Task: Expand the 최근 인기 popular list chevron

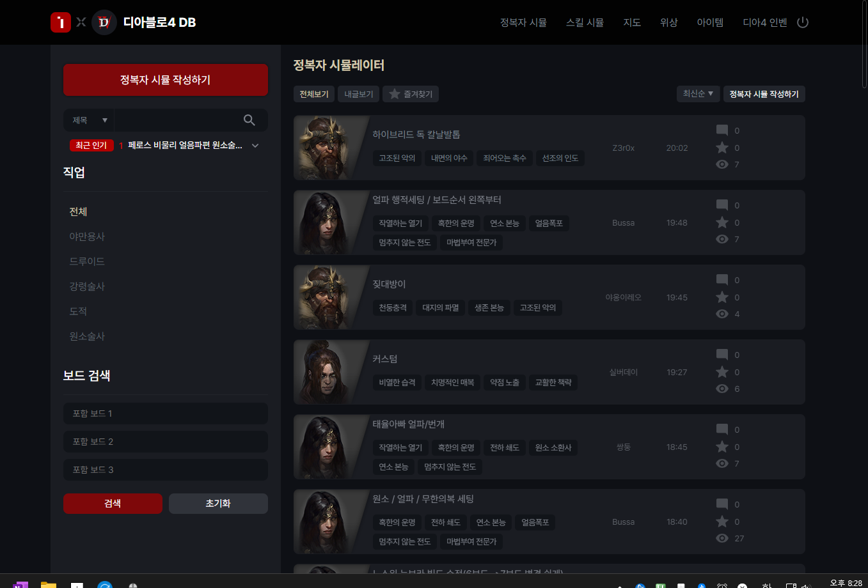Action: tap(255, 146)
